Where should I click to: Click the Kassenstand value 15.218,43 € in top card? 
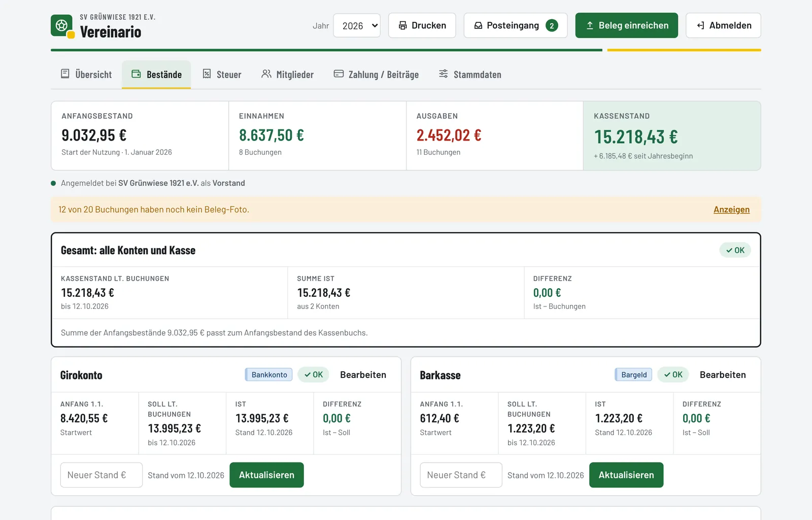tap(636, 137)
